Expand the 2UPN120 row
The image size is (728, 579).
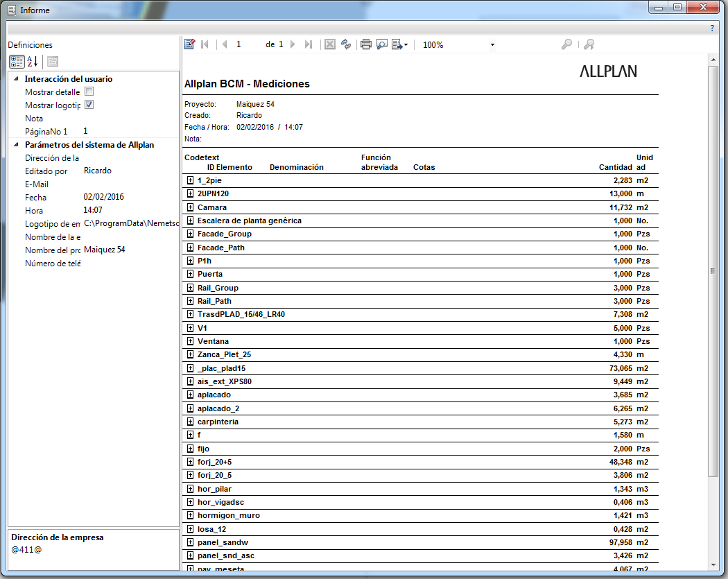tap(190, 193)
